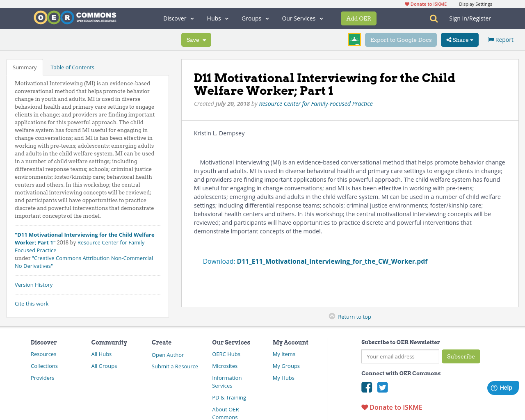Click the OER Commons logo

coord(75,16)
